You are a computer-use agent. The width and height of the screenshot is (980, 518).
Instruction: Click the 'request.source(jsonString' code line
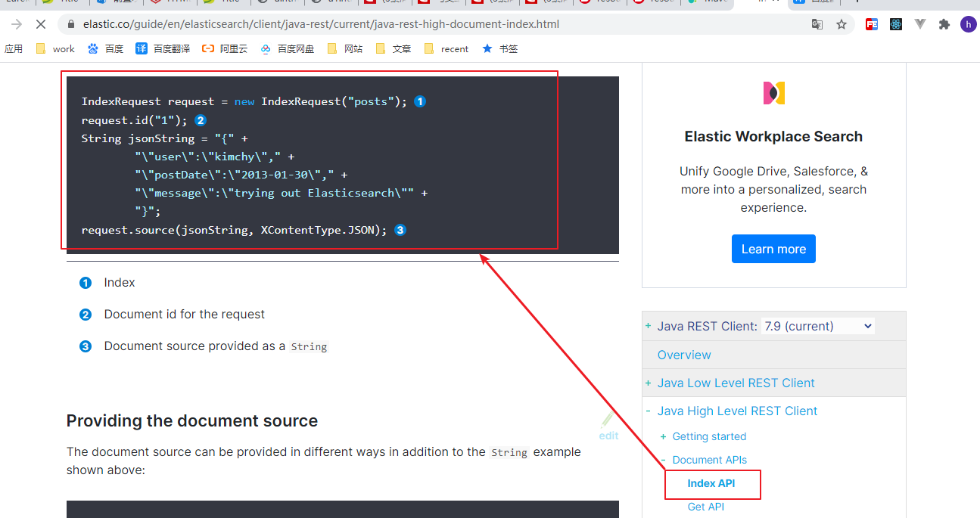234,230
